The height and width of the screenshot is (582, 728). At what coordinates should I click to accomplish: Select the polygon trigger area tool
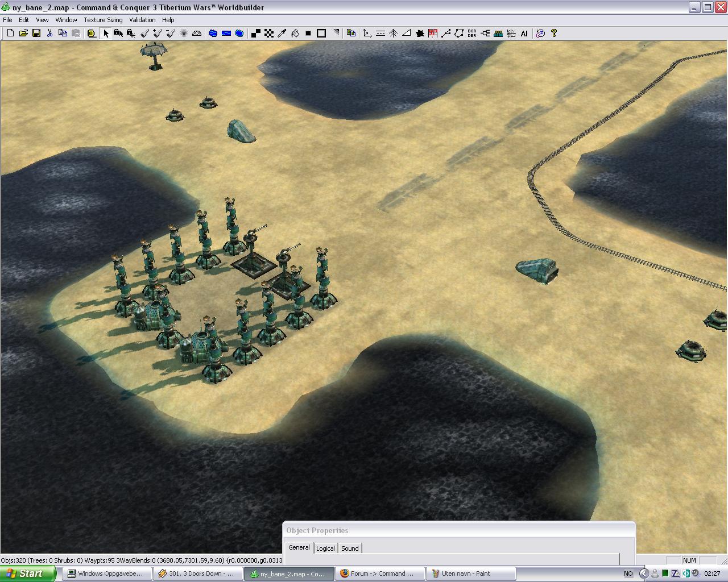tap(459, 34)
